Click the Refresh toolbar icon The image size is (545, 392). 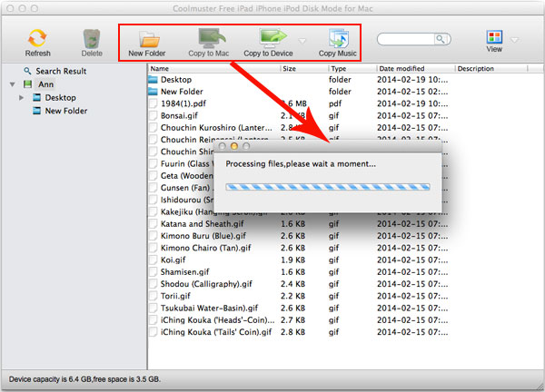click(x=37, y=38)
